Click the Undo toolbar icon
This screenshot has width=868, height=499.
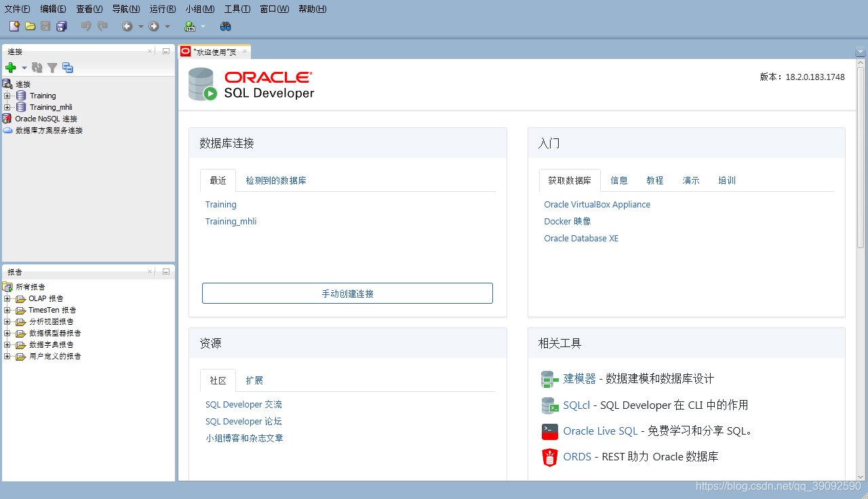tap(86, 25)
